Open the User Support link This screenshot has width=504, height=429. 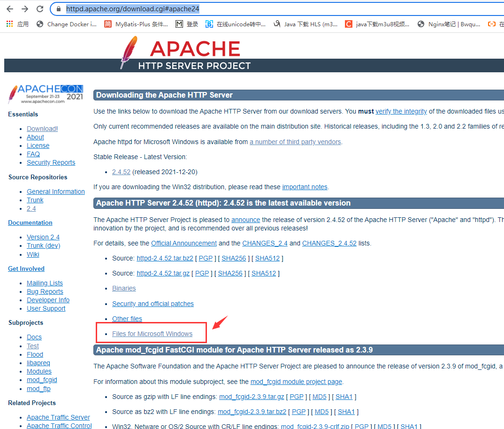[x=46, y=308]
